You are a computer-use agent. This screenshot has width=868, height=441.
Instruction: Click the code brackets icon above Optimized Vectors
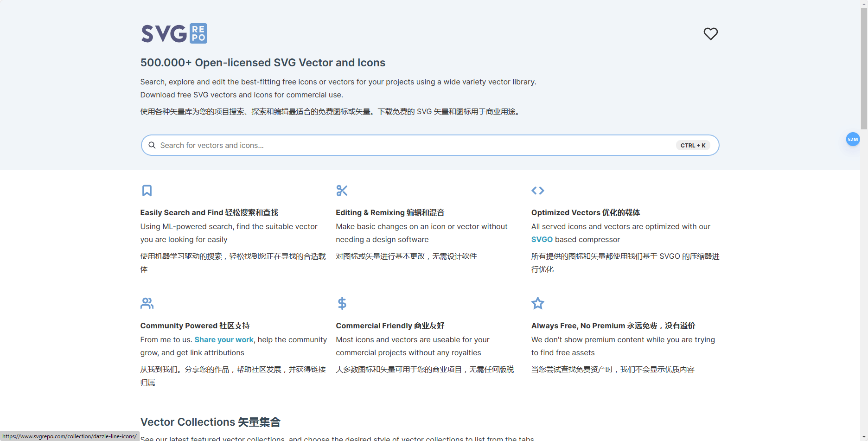coord(537,191)
